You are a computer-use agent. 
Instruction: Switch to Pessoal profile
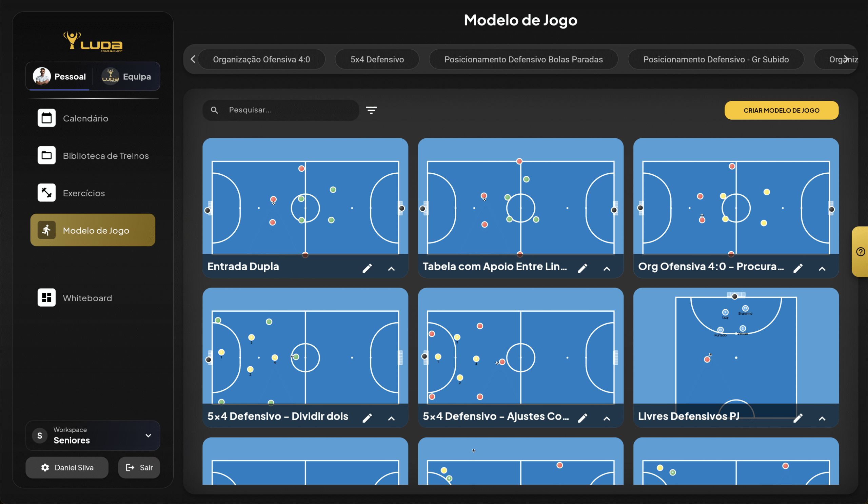coord(60,76)
